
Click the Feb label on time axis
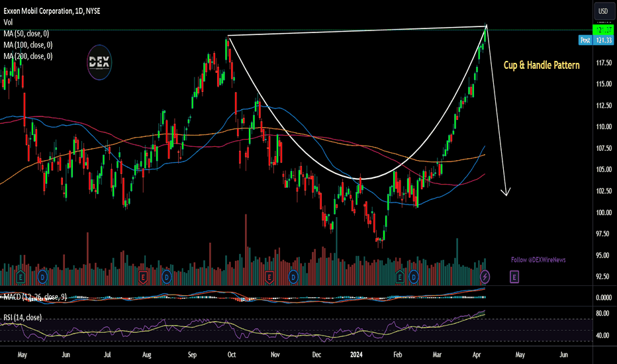(x=398, y=355)
